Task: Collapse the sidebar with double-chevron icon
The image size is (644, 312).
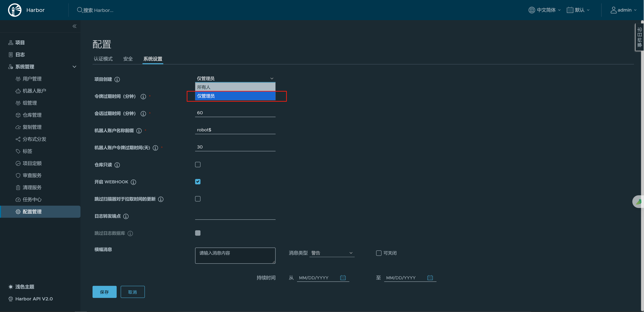Action: point(74,26)
